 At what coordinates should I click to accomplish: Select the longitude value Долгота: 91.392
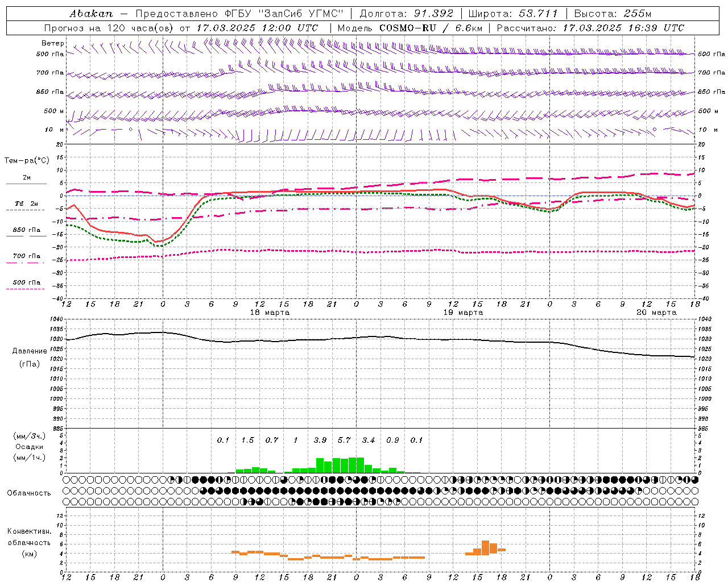pos(407,14)
